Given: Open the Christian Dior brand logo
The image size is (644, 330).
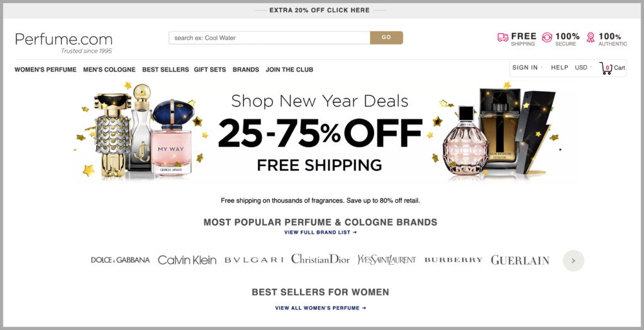Looking at the screenshot, I should [x=320, y=259].
